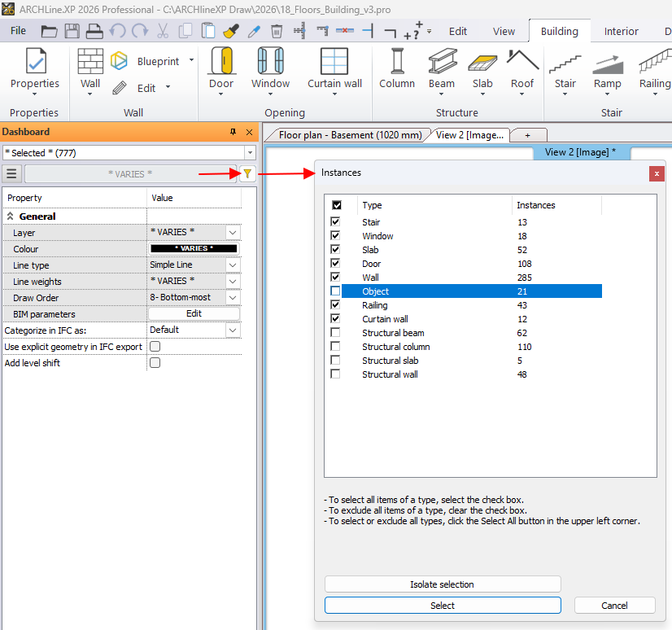Screen dimensions: 672x630
Task: Enable the Structural beam checkbox
Action: [336, 333]
